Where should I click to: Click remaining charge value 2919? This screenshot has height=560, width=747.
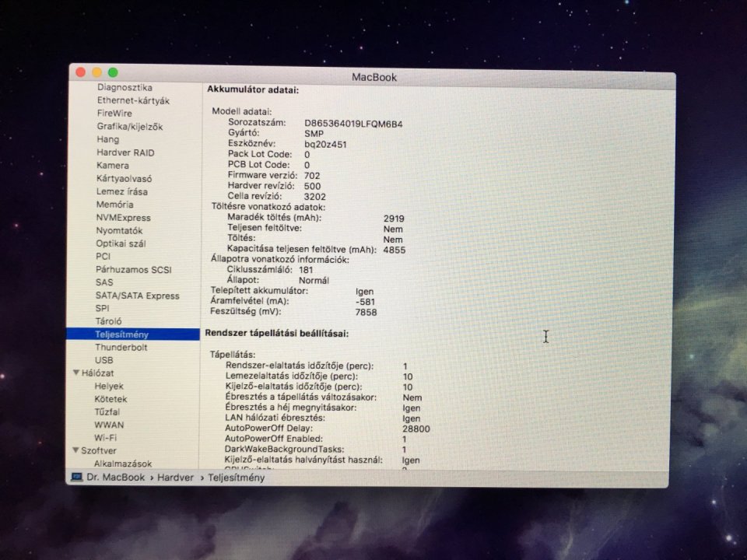(x=394, y=219)
